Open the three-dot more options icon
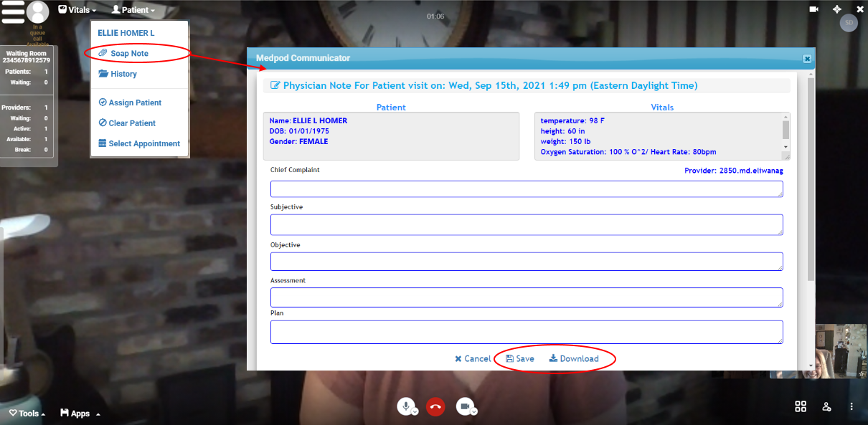This screenshot has width=868, height=425. [852, 406]
